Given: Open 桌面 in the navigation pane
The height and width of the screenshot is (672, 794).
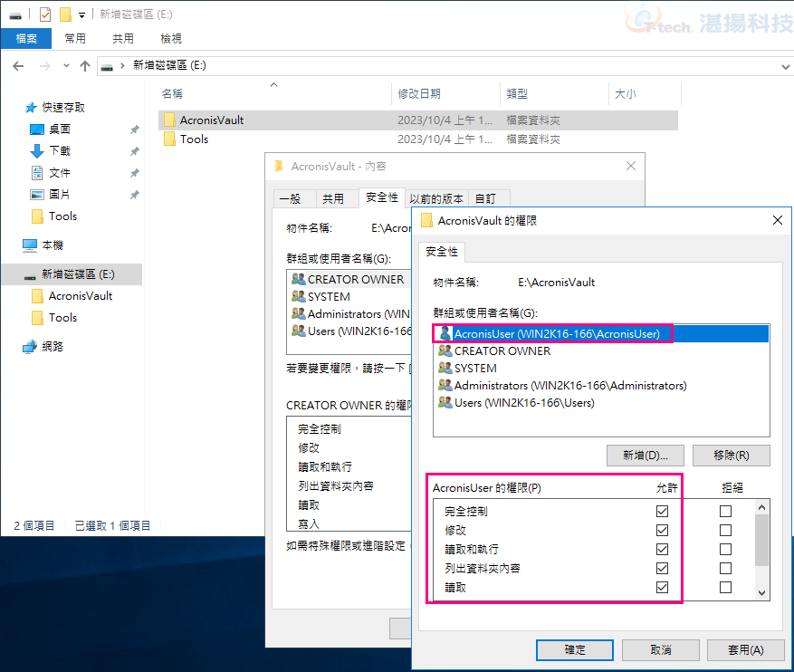Looking at the screenshot, I should [59, 130].
